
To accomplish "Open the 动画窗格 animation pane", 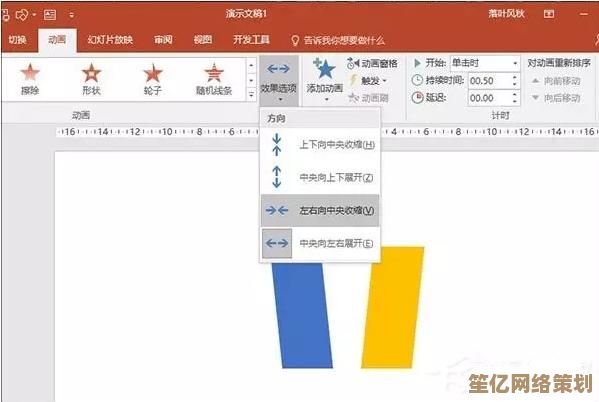I will tap(372, 63).
